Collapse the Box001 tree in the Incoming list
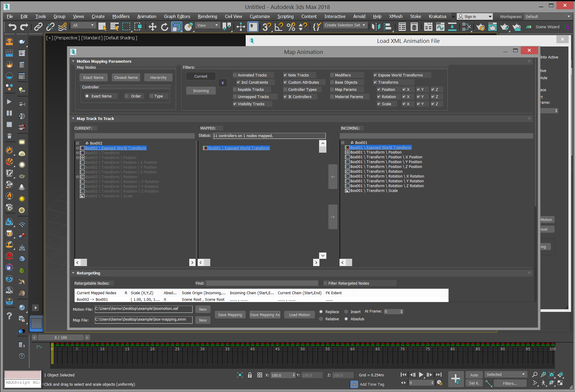 [342, 142]
